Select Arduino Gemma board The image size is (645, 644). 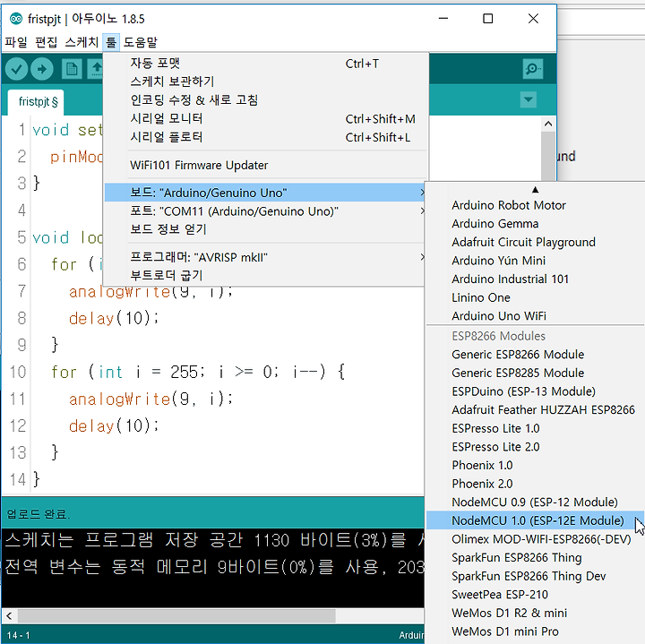(536, 224)
